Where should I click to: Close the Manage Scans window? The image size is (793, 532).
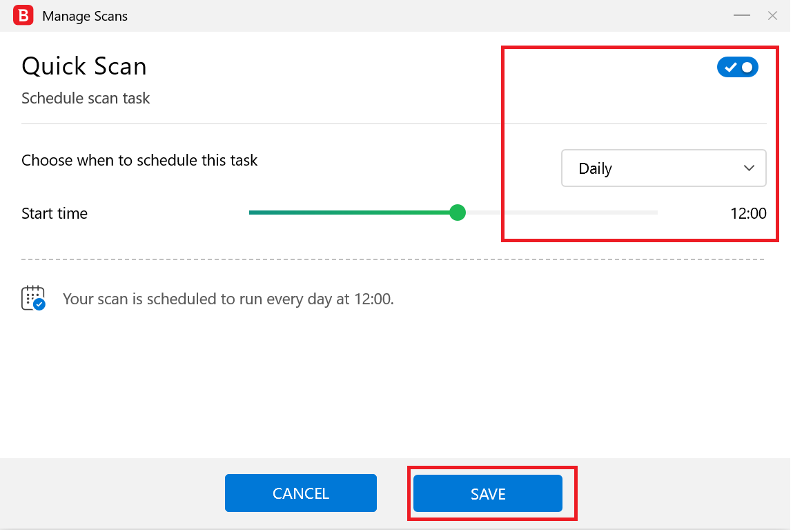tap(774, 16)
